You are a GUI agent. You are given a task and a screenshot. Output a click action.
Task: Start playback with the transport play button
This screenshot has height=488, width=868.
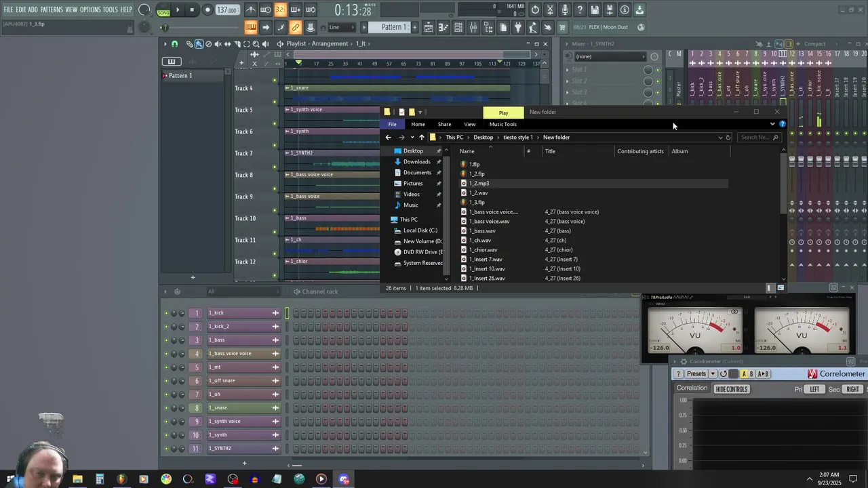click(x=178, y=10)
